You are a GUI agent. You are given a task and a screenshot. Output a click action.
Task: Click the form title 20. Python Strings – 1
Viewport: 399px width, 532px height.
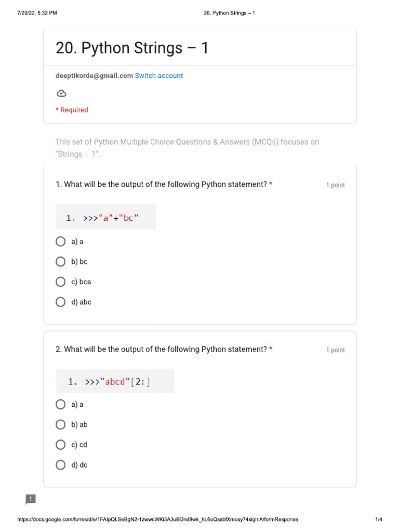tap(131, 48)
